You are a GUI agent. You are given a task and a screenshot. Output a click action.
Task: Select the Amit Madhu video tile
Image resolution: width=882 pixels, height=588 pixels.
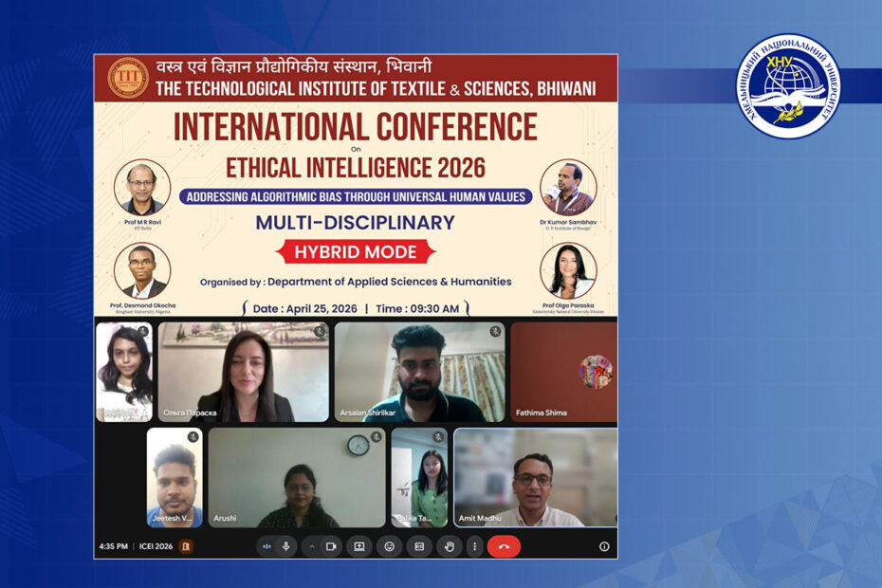click(535, 477)
